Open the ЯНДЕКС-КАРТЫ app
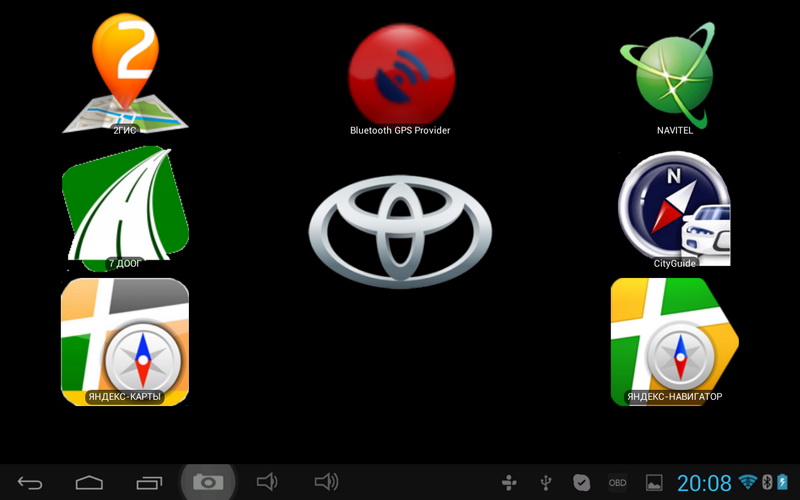800x500 pixels. tap(125, 341)
